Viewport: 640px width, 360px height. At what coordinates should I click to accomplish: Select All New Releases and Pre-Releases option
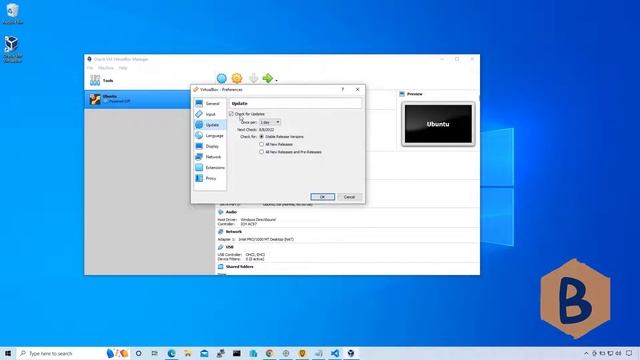coord(262,152)
